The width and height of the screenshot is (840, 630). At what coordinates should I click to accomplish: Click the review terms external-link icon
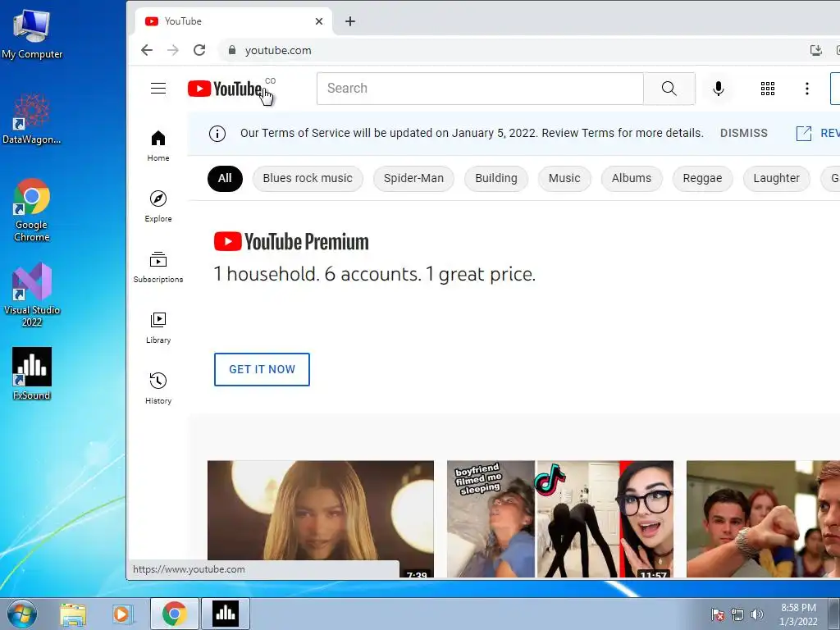(804, 134)
